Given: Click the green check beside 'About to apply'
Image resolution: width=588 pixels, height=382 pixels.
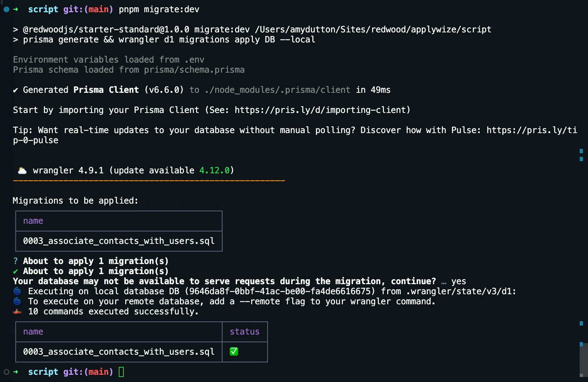Looking at the screenshot, I should click(x=15, y=271).
